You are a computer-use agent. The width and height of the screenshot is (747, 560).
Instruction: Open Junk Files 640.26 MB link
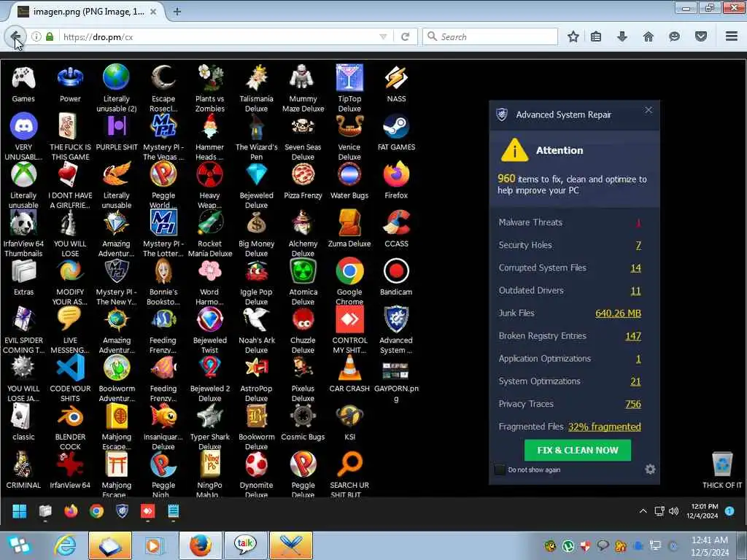[618, 314]
